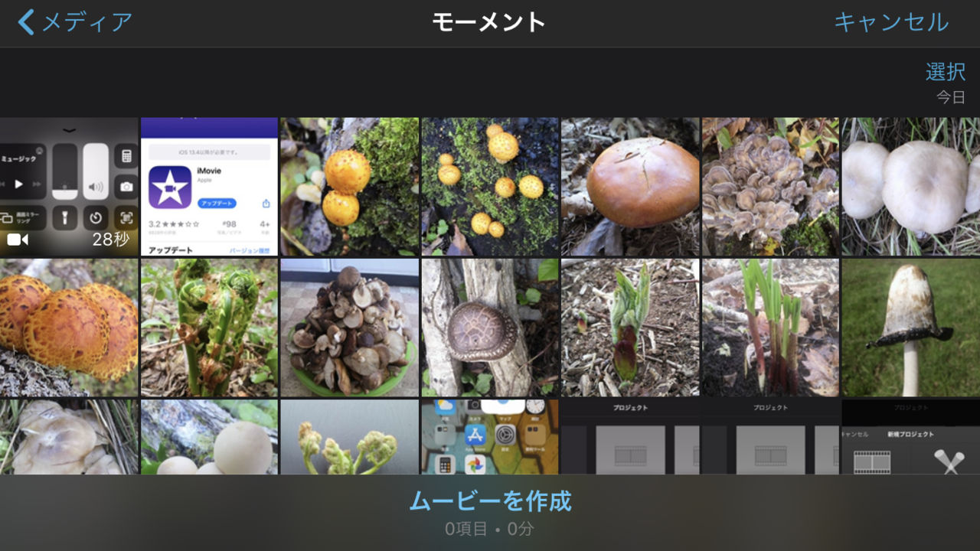980x551 pixels.
Task: Select the curled fern sprouts on grey background
Action: (350, 437)
